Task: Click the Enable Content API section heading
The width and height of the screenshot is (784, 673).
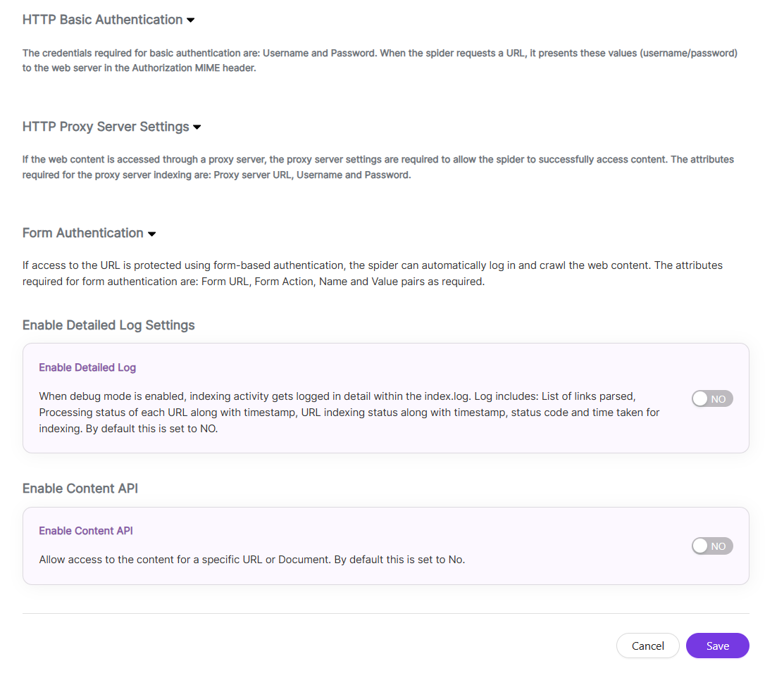Action: click(x=80, y=488)
